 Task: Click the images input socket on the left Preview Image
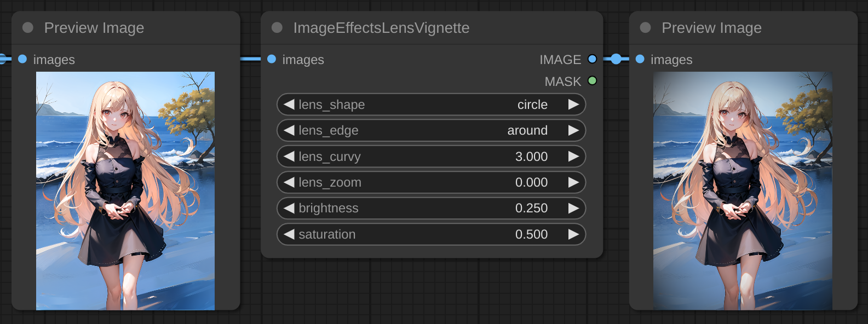point(22,59)
